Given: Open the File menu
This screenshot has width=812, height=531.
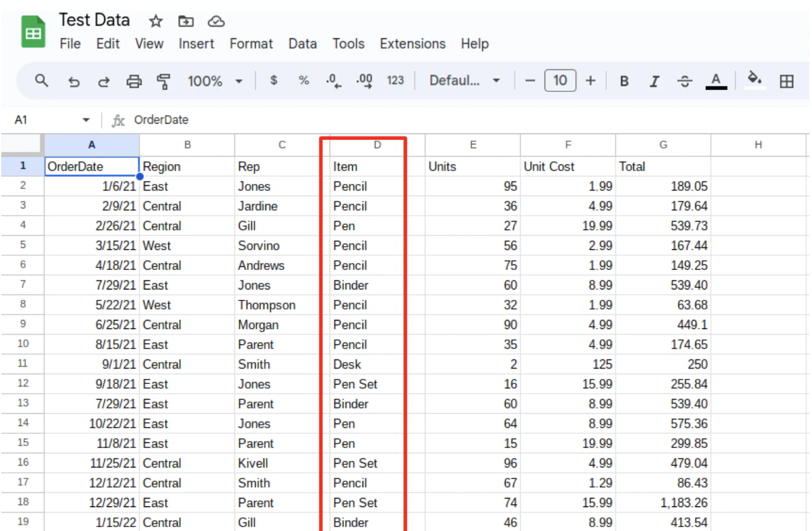Looking at the screenshot, I should coord(70,44).
